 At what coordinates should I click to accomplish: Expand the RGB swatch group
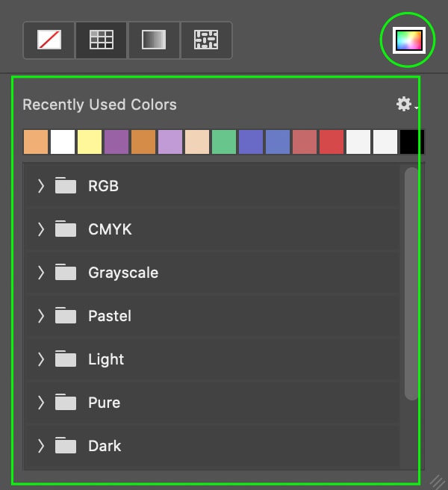coord(41,186)
